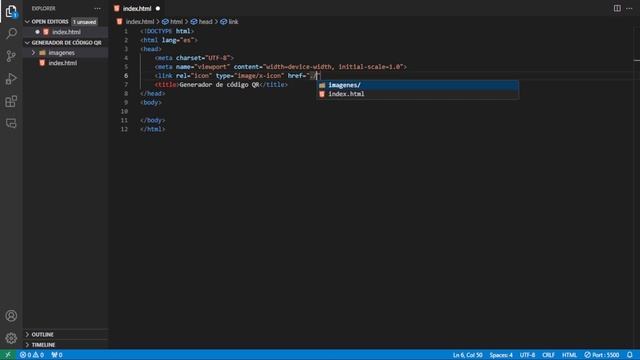Open the Accounts menu icon

tap(11, 316)
